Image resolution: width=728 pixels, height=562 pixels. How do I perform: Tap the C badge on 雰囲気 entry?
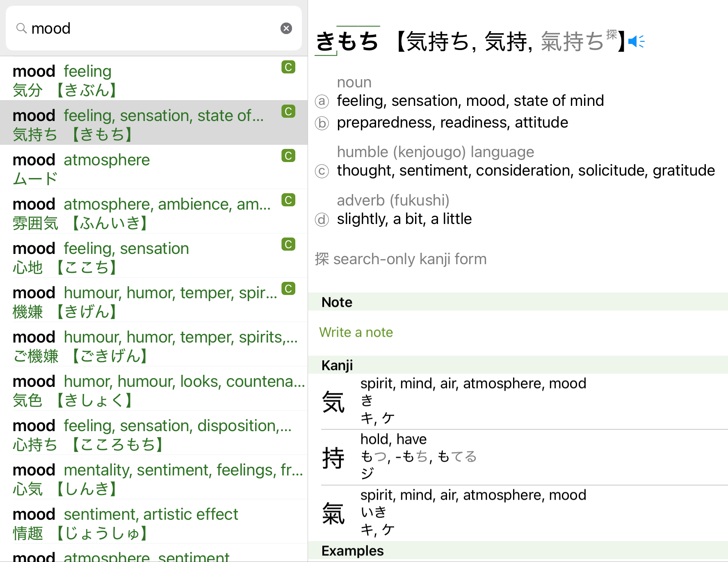point(288,200)
